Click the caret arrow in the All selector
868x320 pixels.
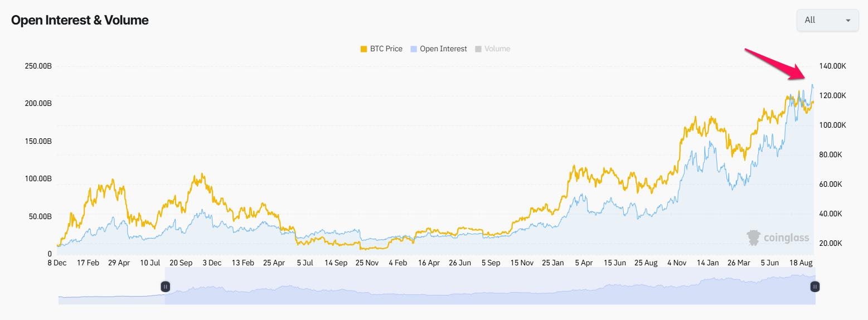(848, 21)
